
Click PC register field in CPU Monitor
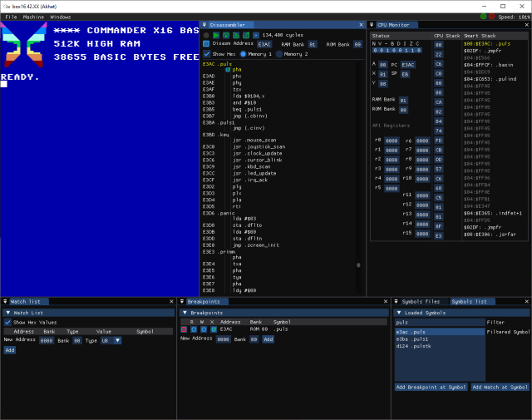pos(408,65)
